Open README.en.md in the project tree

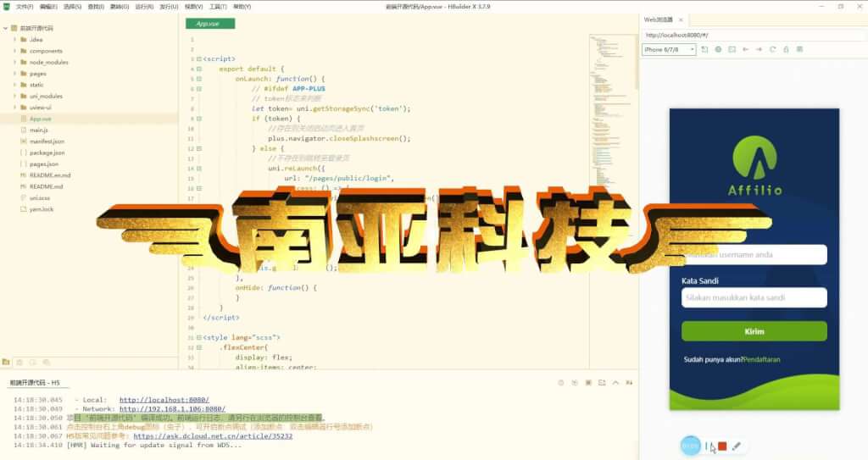(50, 175)
